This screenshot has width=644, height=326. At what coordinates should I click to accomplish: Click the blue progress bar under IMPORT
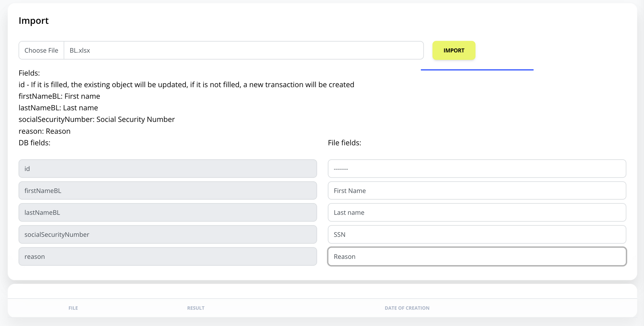coord(477,70)
